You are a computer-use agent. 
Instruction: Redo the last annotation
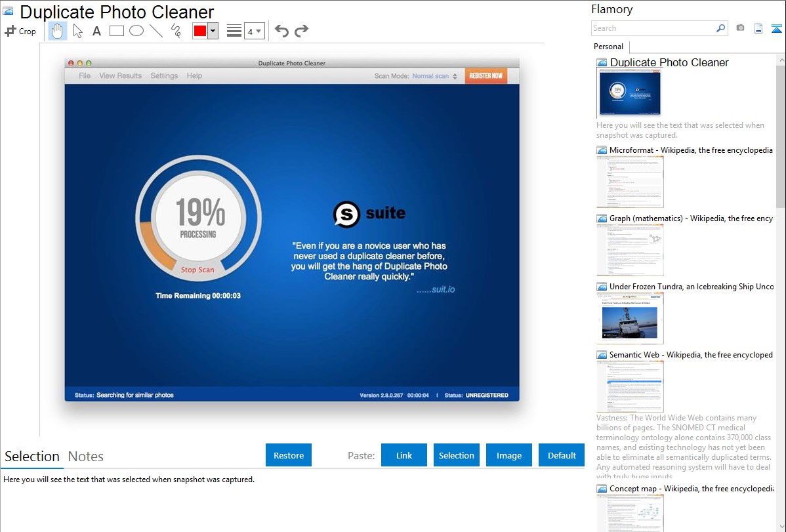(301, 31)
